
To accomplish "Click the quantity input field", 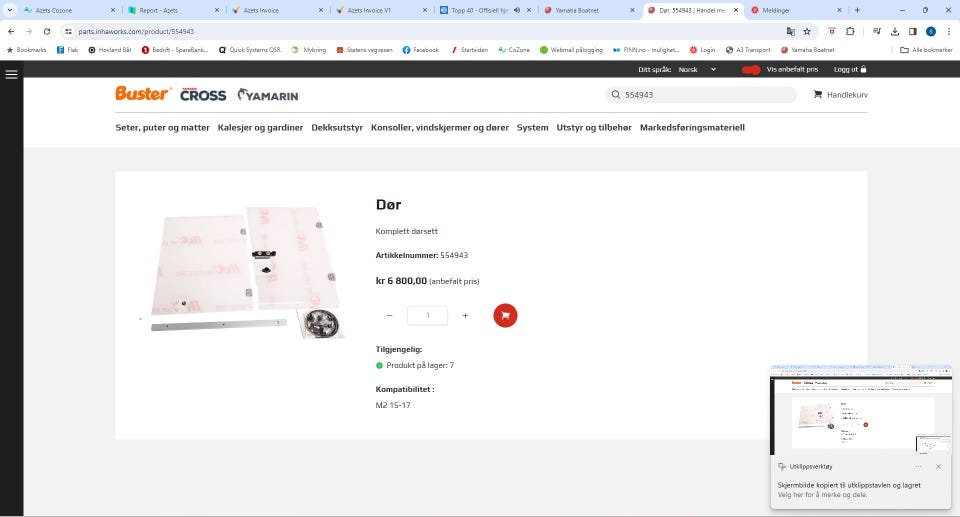I will tap(427, 315).
